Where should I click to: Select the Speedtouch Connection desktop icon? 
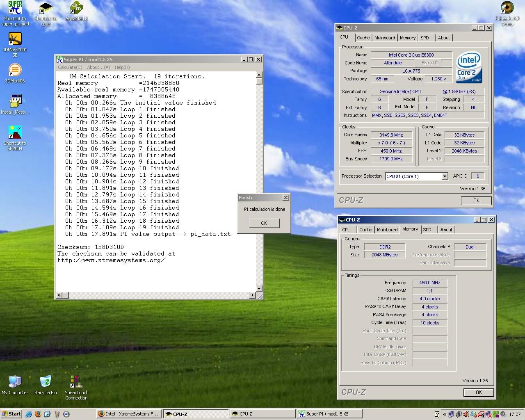76,388
